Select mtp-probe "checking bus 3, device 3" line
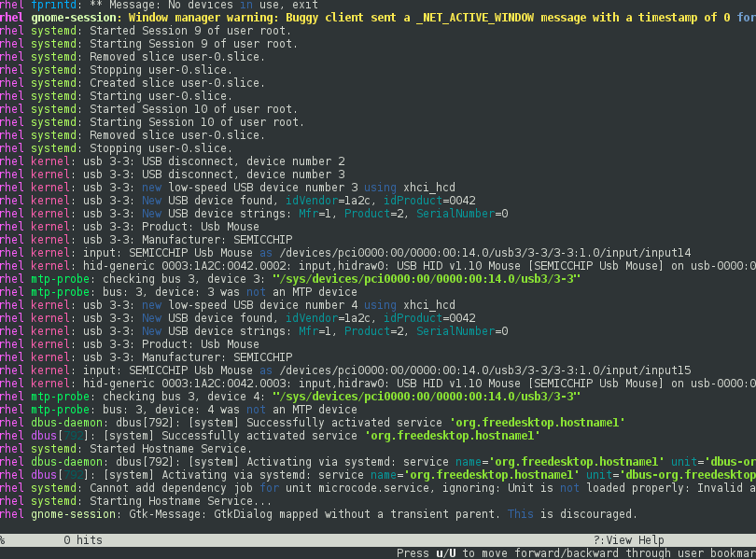 pyautogui.click(x=290, y=279)
